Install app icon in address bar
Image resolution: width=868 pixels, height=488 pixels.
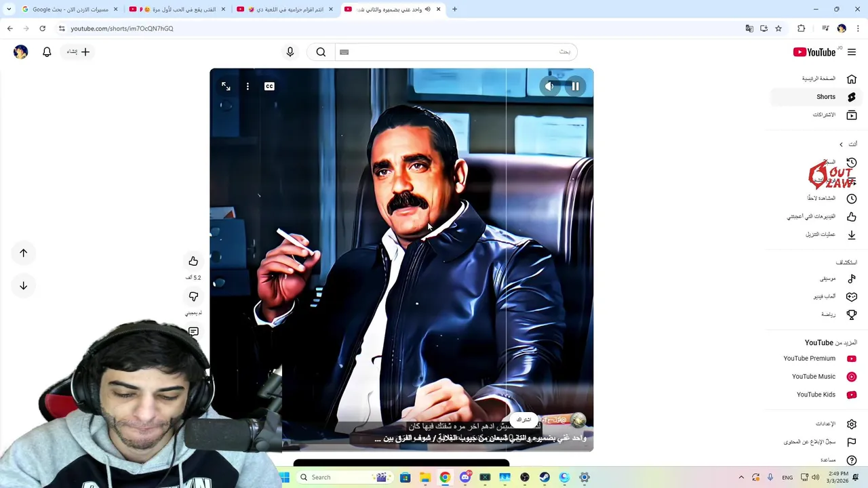click(764, 28)
